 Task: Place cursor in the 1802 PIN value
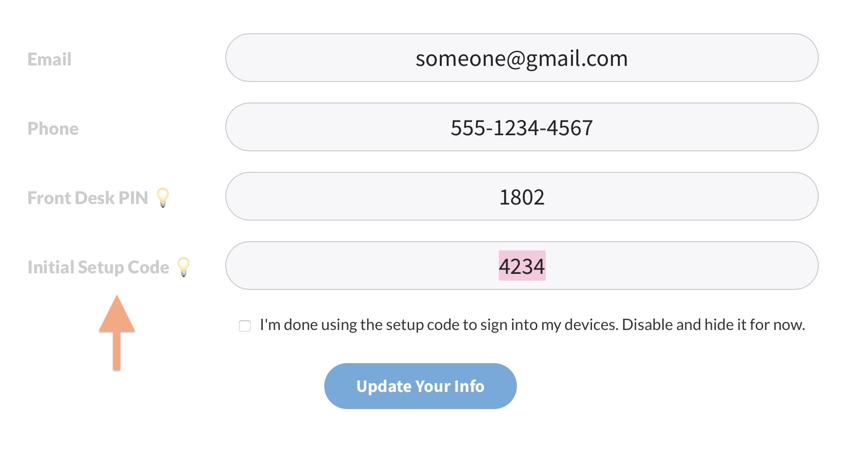click(x=522, y=197)
